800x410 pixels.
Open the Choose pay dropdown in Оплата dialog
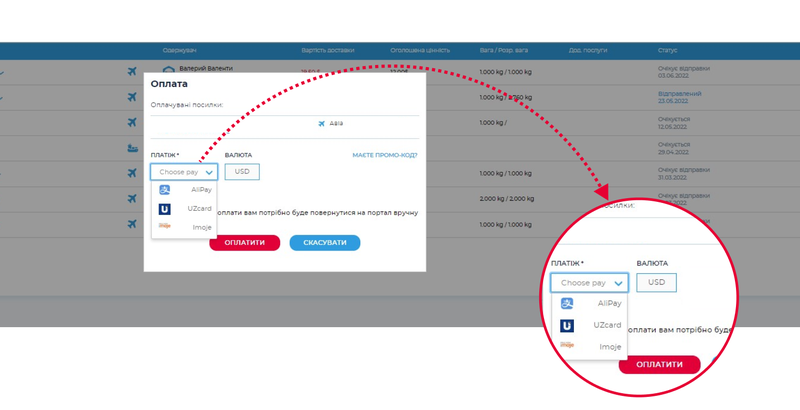(x=184, y=172)
